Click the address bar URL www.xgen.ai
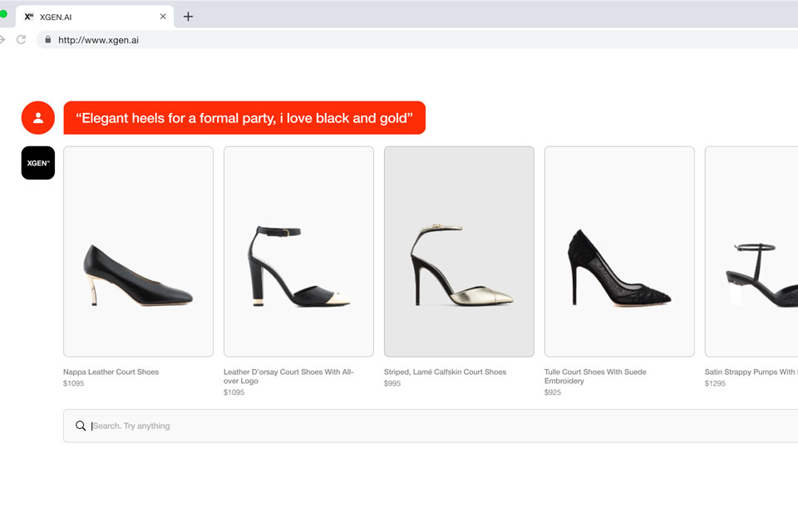The image size is (798, 532). pos(97,39)
